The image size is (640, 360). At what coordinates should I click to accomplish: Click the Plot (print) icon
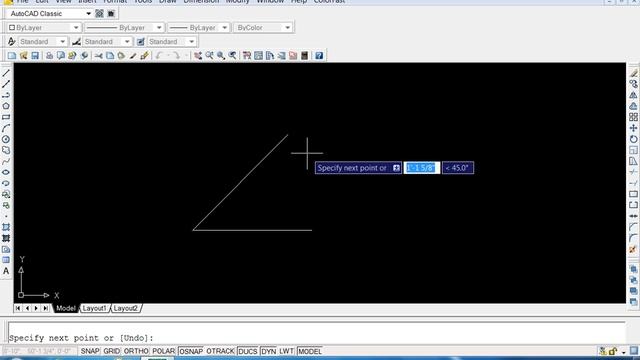[49, 56]
